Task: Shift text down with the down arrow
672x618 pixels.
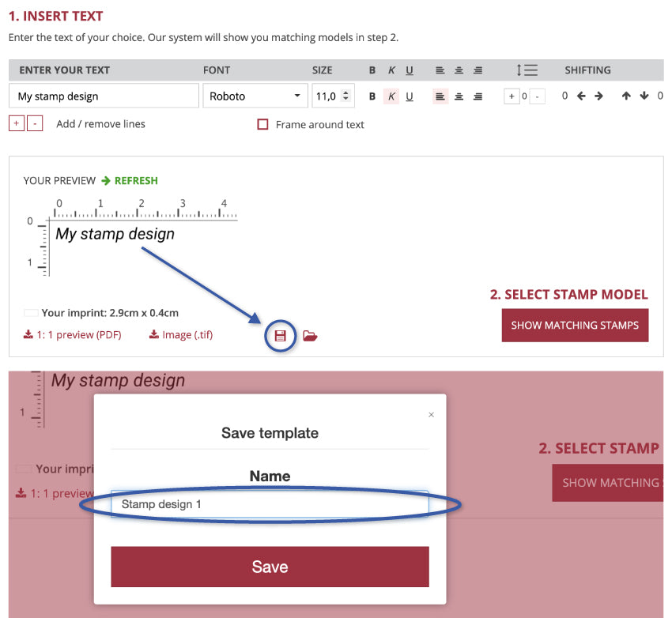Action: click(x=644, y=96)
